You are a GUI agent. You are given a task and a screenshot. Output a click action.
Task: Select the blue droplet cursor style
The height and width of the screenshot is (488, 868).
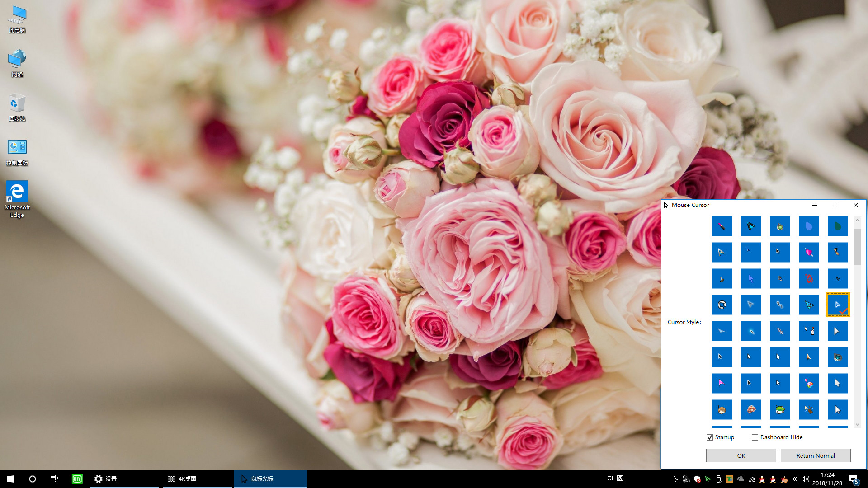click(x=809, y=226)
